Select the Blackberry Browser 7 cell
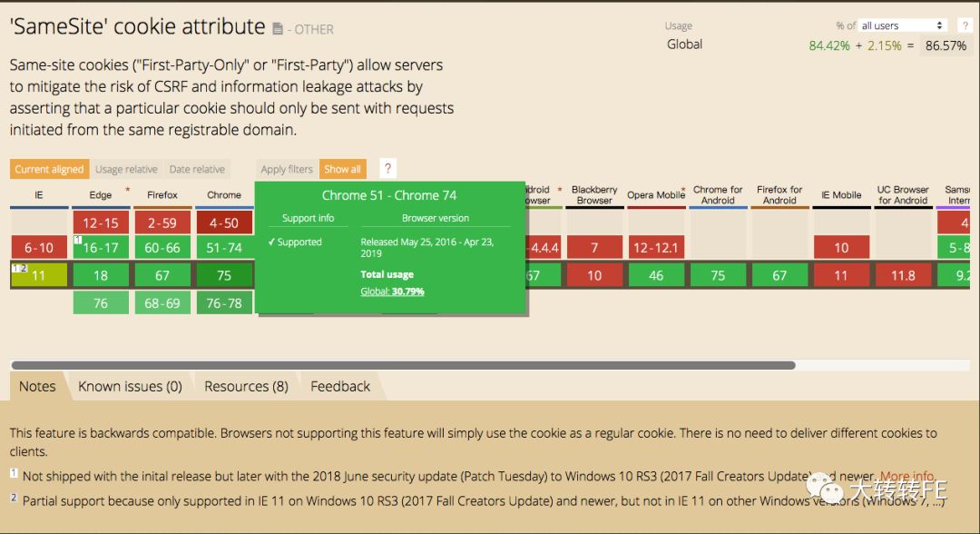Viewport: 980px width, 534px height. tap(594, 248)
